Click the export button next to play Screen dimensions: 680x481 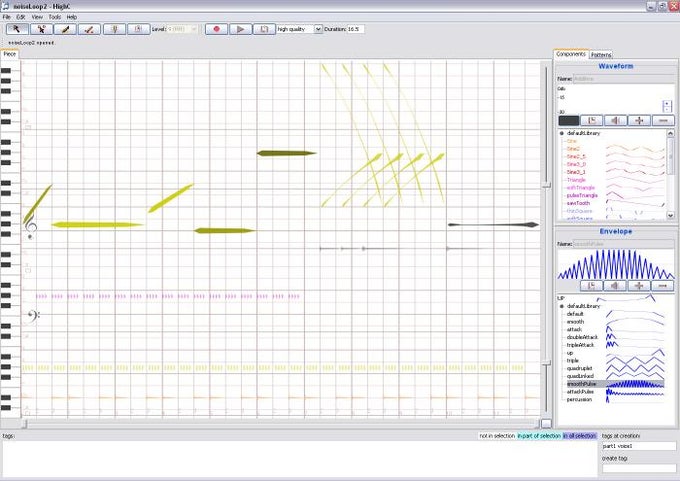click(264, 29)
